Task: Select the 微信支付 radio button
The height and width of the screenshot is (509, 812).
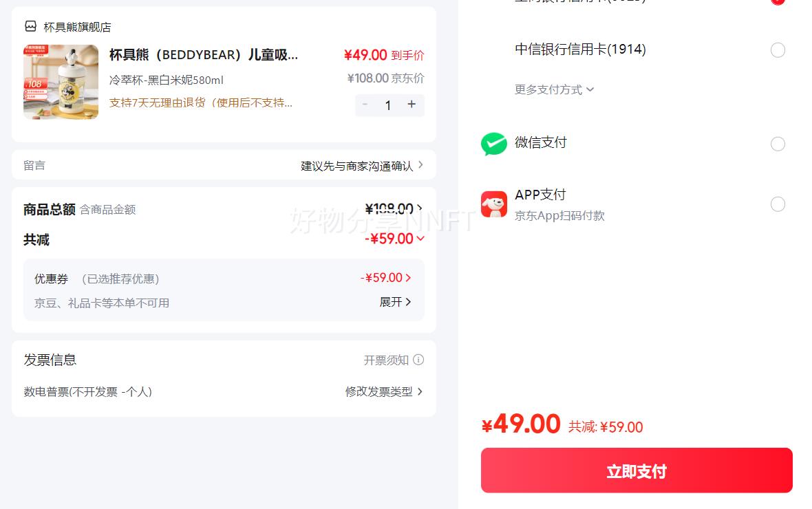Action: [x=778, y=144]
